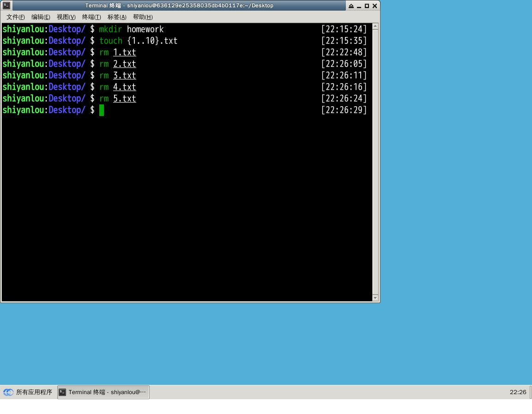
Task: Roll up the window with the shade button
Action: coord(351,6)
